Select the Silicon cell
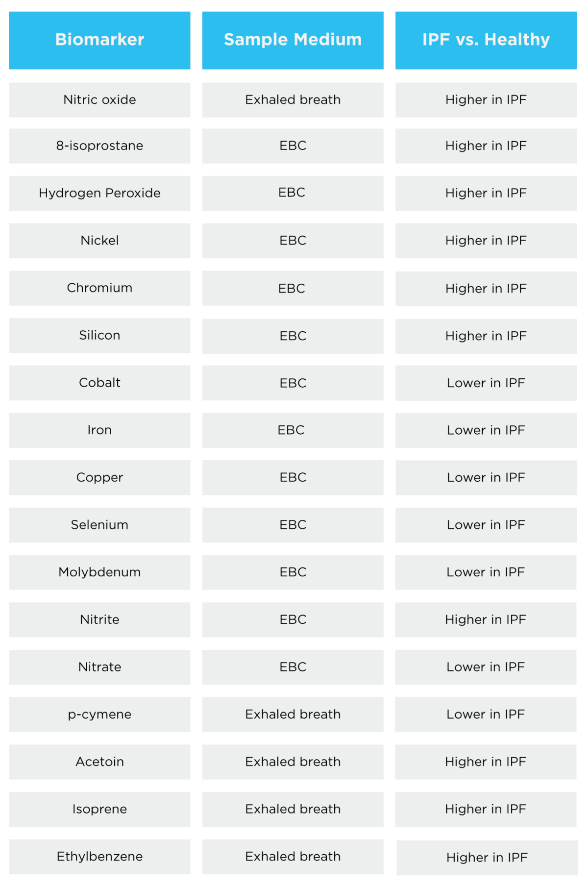The height and width of the screenshot is (887, 588). coord(99,335)
